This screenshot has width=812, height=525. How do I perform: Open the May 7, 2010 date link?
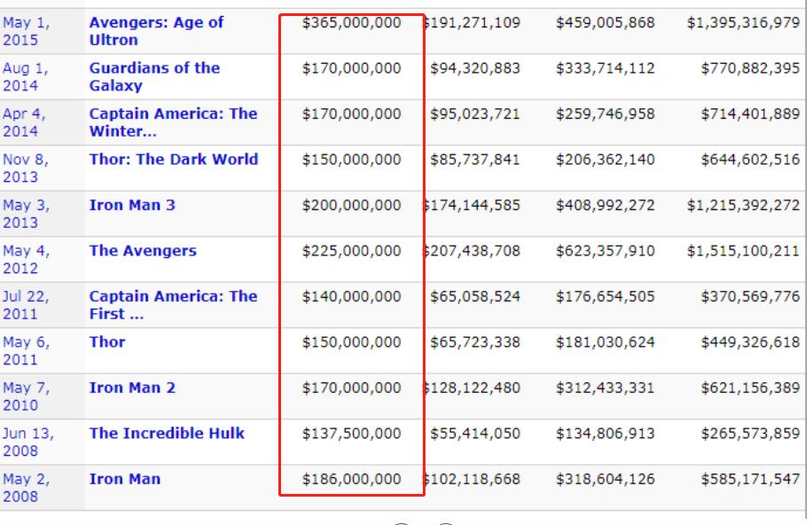pyautogui.click(x=26, y=396)
